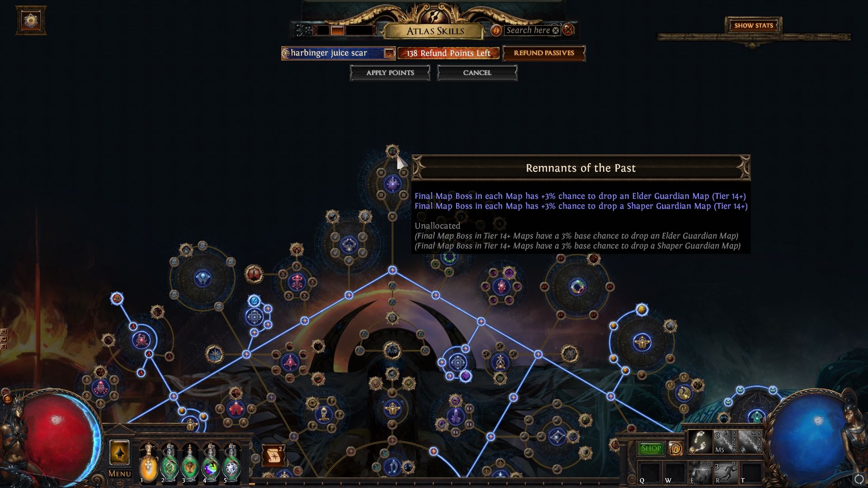Open the character profile dropdown
This screenshot has width=868, height=488.
point(388,53)
